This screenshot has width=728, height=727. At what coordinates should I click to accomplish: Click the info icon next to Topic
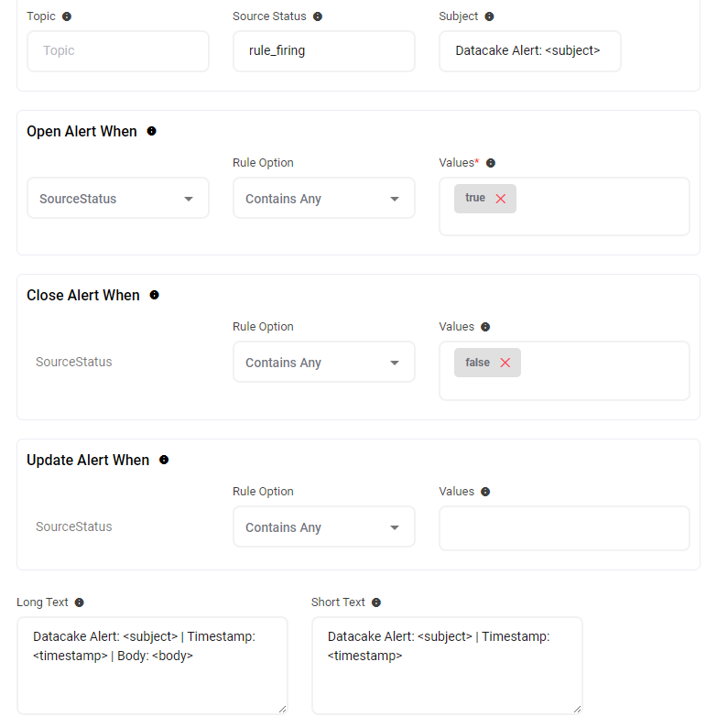coord(67,16)
